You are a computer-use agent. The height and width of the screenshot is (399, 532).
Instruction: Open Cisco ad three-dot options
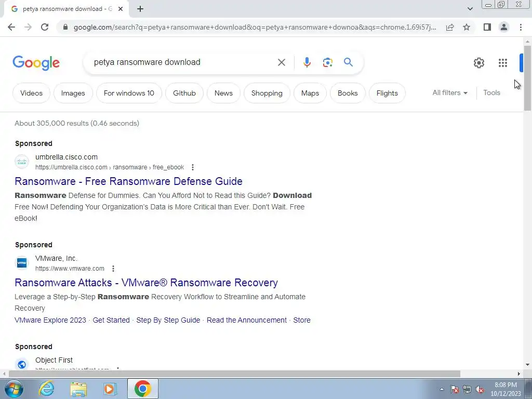point(192,167)
